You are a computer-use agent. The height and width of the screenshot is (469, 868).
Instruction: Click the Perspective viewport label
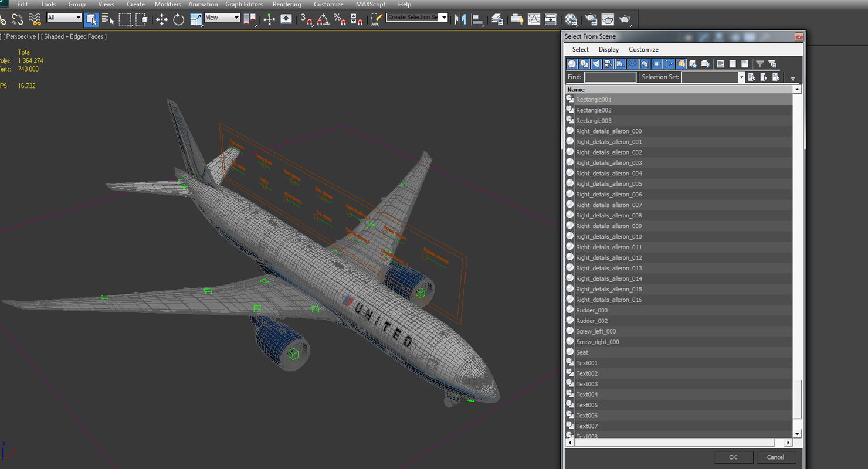point(21,36)
